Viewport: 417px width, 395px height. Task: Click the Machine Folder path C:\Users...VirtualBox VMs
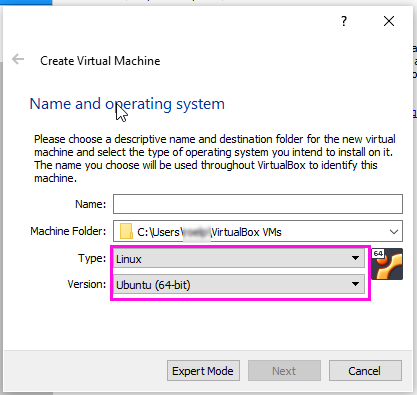point(209,232)
